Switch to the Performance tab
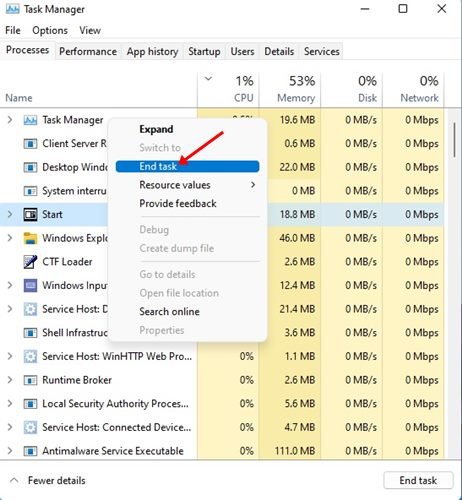The image size is (462, 500). (88, 51)
